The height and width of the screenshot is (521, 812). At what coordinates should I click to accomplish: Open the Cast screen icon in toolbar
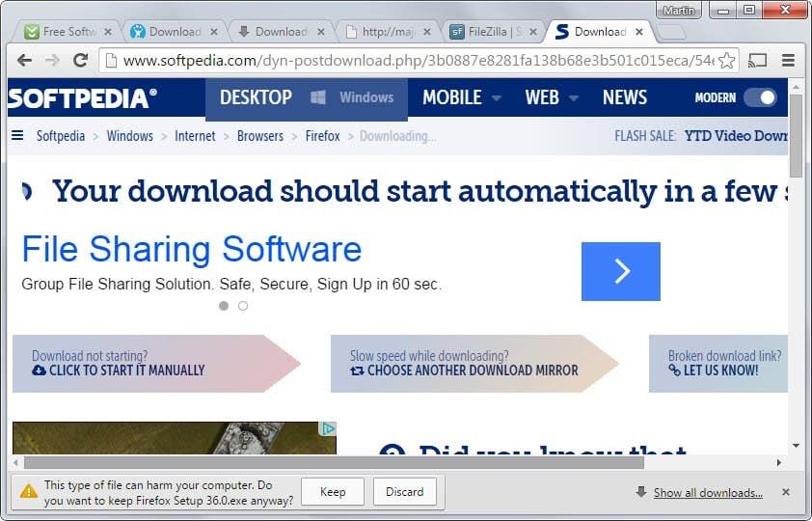pyautogui.click(x=758, y=61)
